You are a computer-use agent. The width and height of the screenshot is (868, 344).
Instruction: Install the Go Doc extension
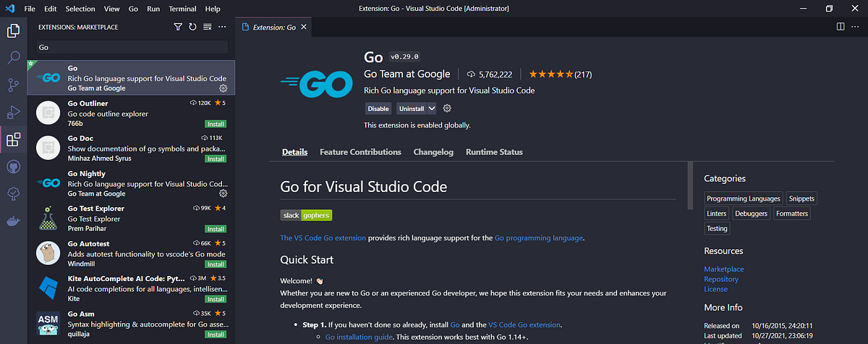[216, 159]
